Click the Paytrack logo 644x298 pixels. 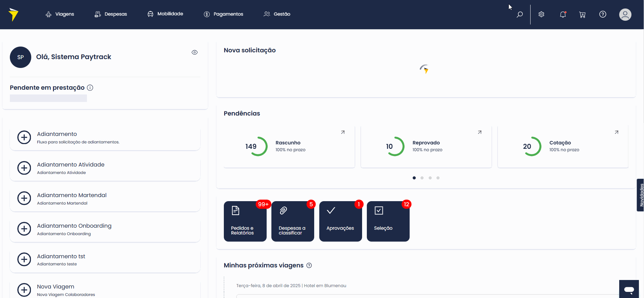coord(13,14)
